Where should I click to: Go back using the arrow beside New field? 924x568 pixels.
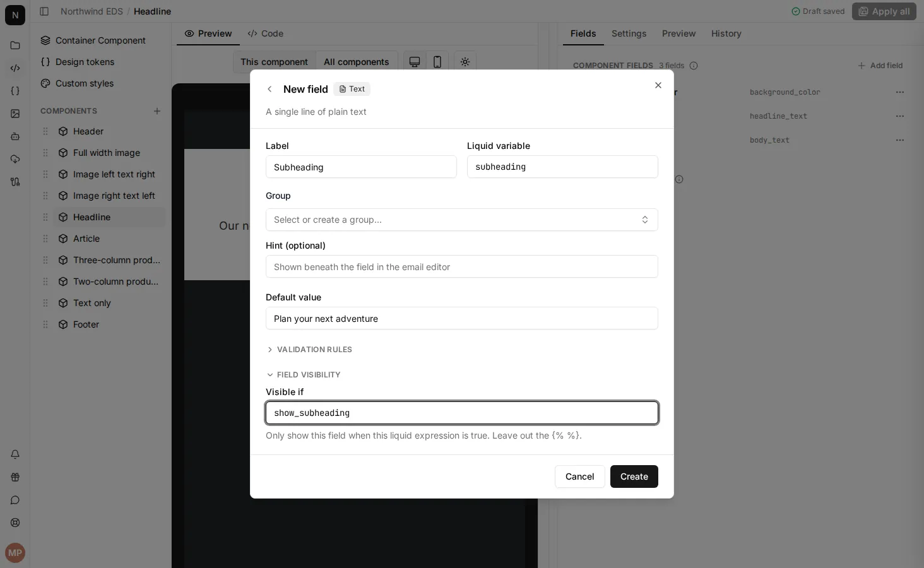coord(269,89)
